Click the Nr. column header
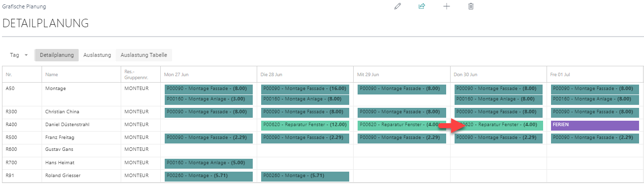The image size is (644, 186). [x=9, y=75]
